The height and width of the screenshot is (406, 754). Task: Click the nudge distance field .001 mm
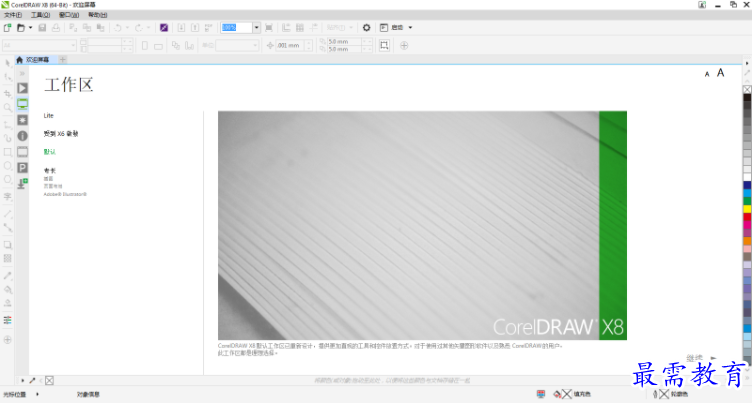291,46
